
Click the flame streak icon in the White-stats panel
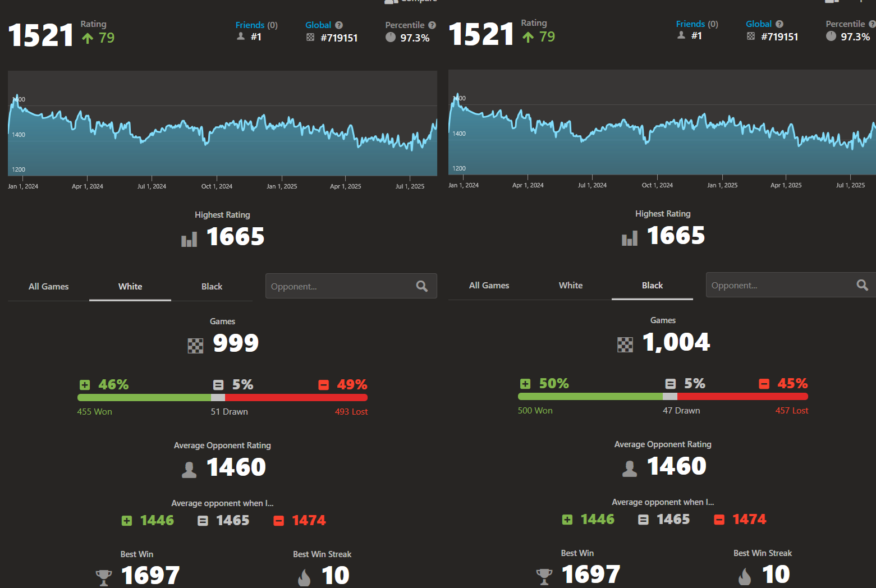pos(304,577)
